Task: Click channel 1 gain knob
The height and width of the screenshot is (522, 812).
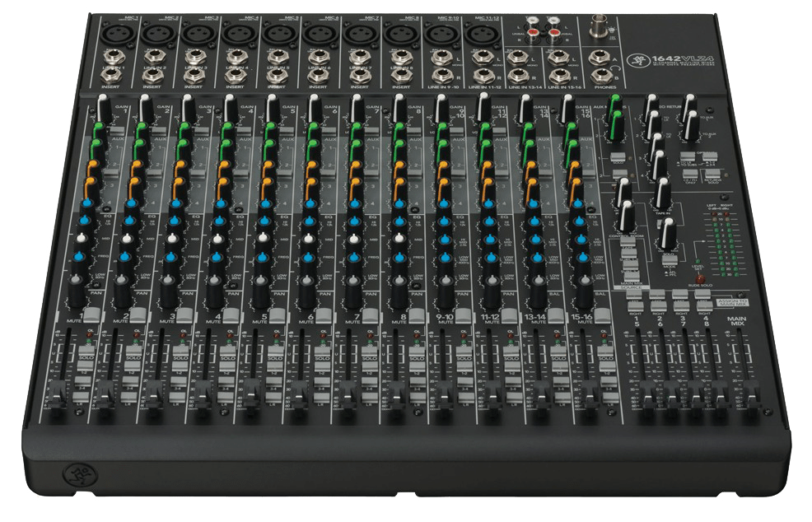Action: [x=104, y=109]
